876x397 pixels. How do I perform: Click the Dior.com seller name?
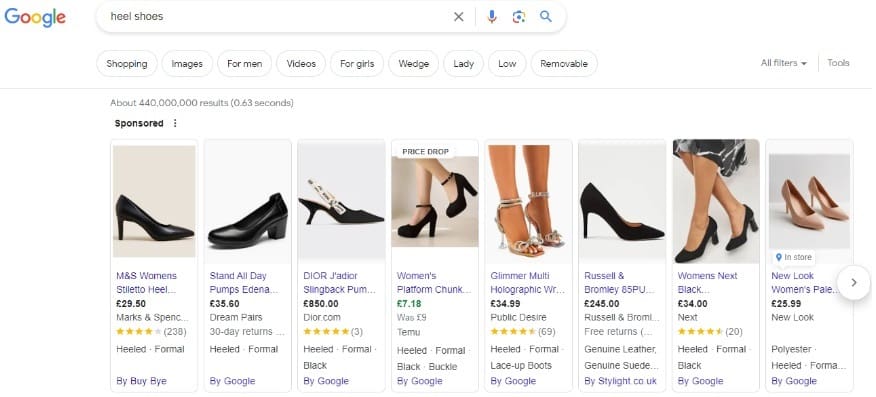coord(322,318)
